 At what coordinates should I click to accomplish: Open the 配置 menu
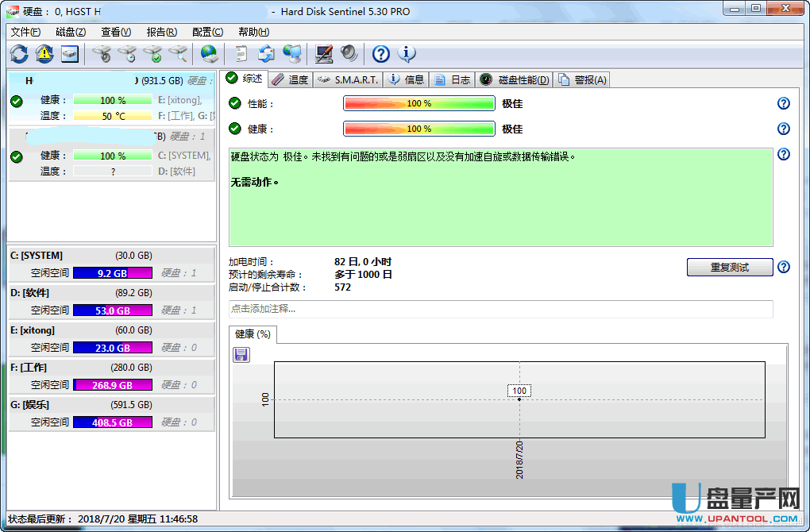click(x=207, y=32)
